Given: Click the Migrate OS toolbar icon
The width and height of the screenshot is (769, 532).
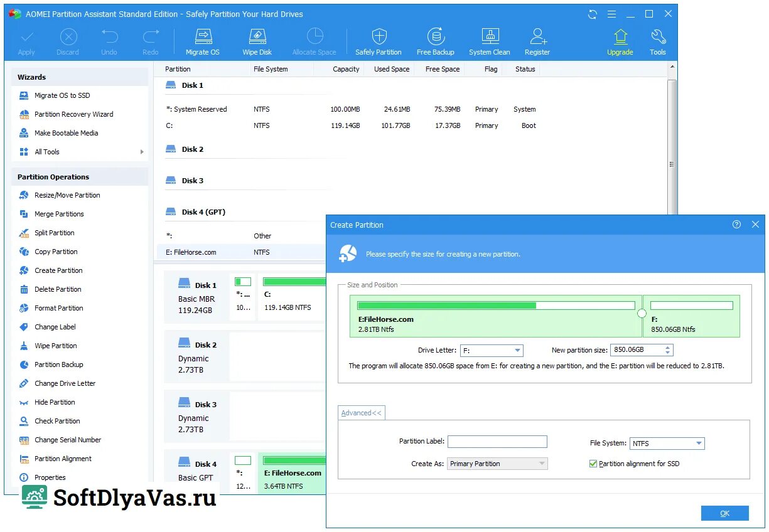Looking at the screenshot, I should [x=202, y=41].
